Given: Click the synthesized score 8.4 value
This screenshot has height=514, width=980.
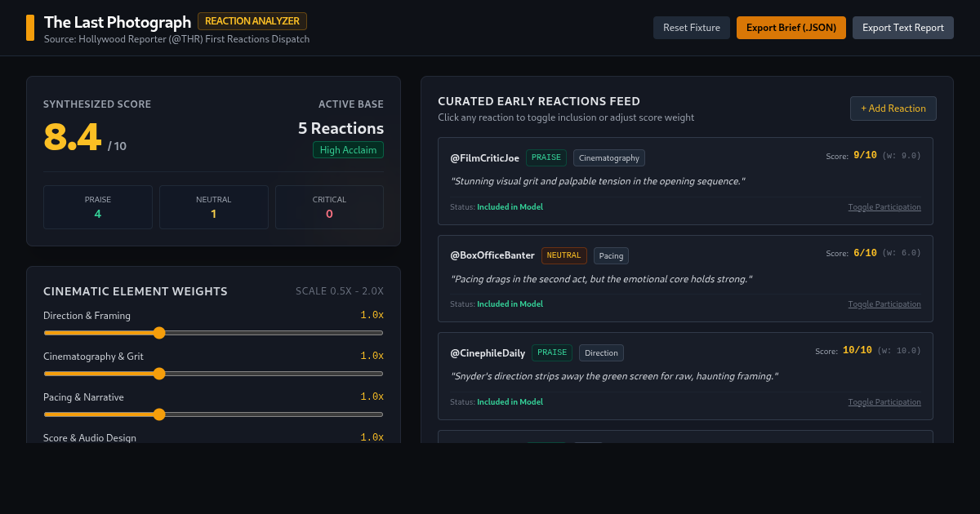Looking at the screenshot, I should 72,137.
